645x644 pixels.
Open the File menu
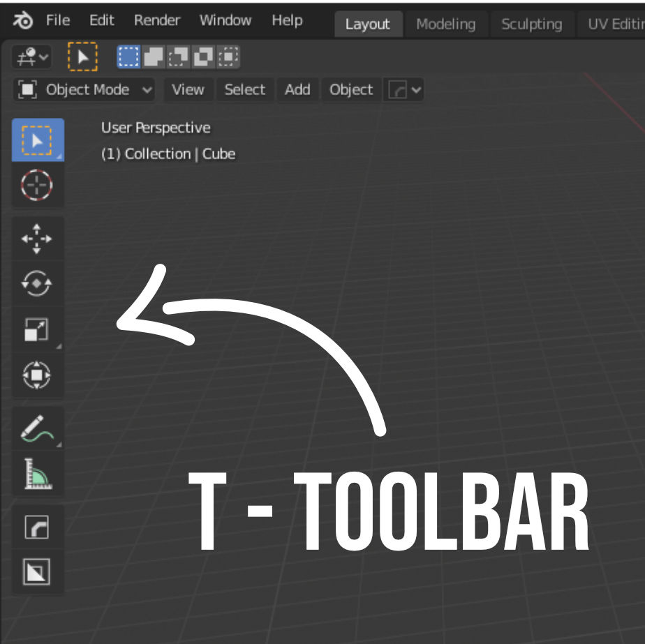(x=58, y=20)
